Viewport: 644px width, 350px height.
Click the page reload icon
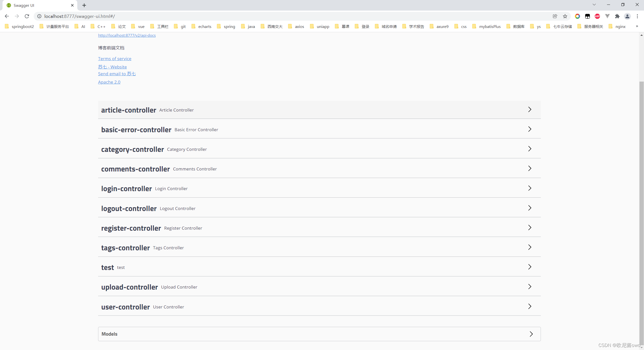click(x=27, y=16)
